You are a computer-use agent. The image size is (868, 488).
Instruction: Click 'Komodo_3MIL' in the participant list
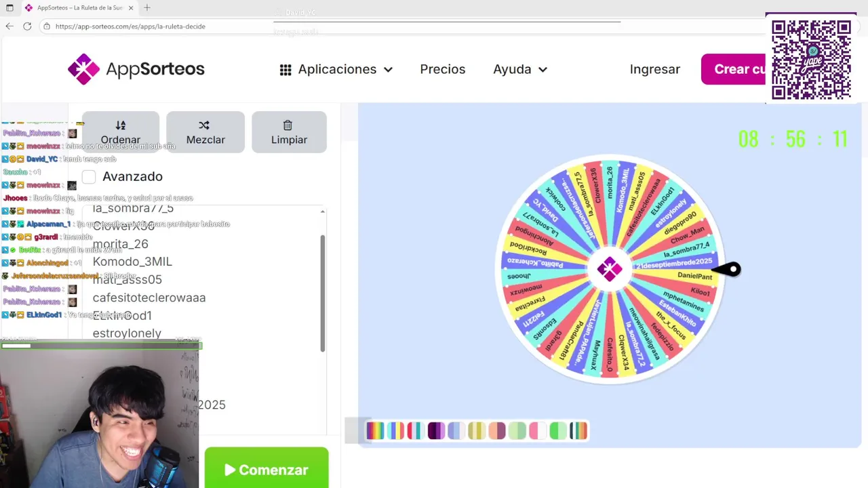click(132, 262)
